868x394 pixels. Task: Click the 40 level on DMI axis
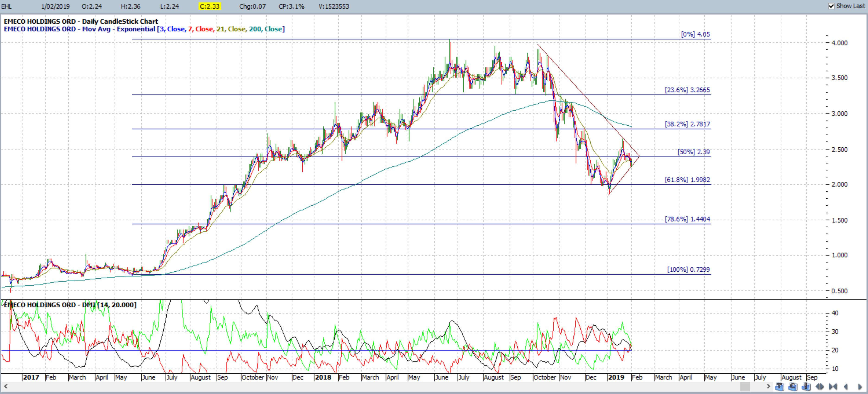(x=835, y=313)
